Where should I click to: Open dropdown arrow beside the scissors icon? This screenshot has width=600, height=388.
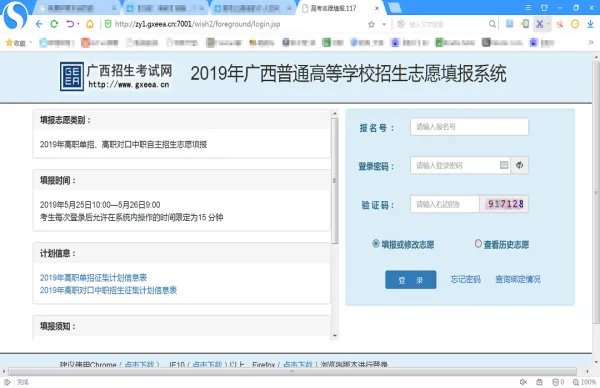[548, 24]
